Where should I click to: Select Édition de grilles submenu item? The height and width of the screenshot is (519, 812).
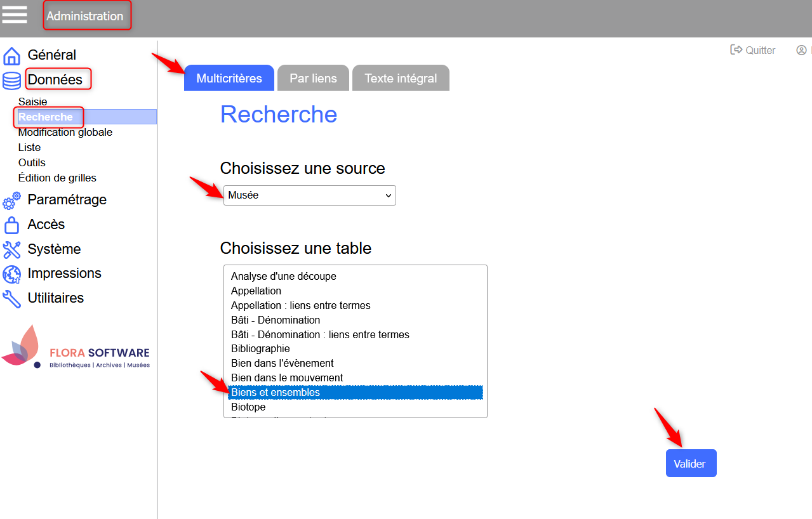(57, 178)
